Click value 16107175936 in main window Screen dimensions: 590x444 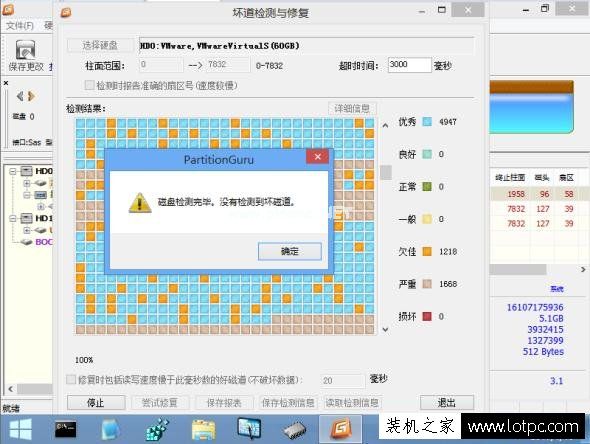535,307
